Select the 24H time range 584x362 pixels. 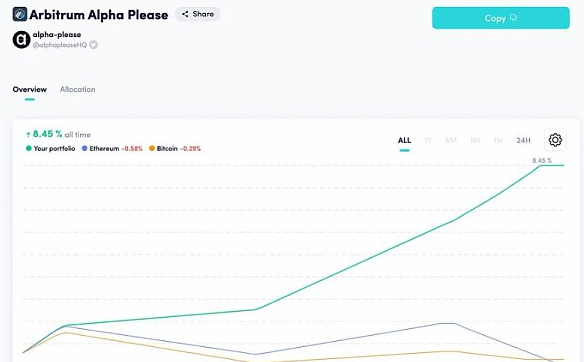[x=523, y=140]
